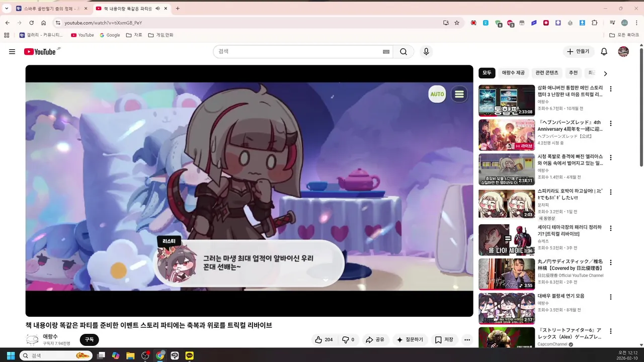Select the 모두 filter chip
Screen dimensions: 644x362
point(487,73)
